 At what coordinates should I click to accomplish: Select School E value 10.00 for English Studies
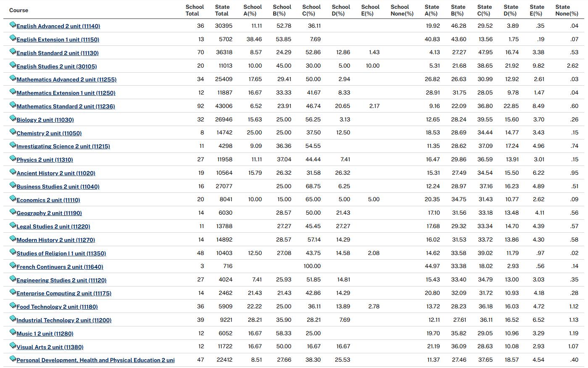(372, 66)
